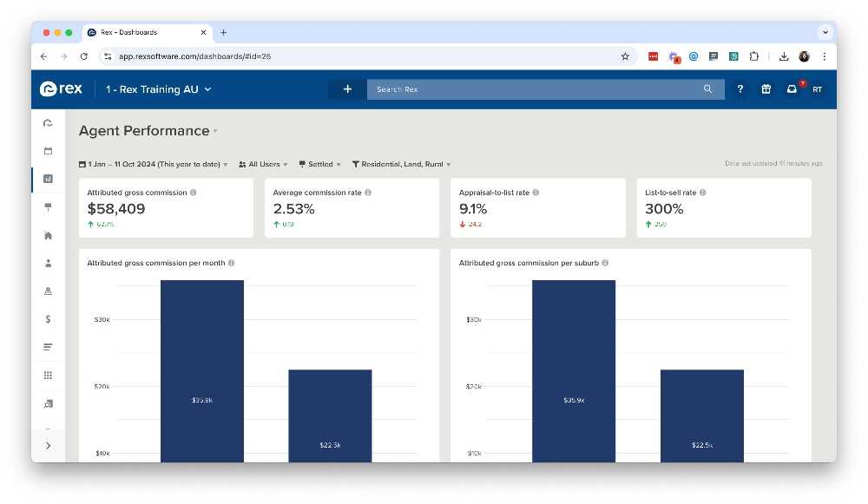Open the grid apps icon in sidebar
The height and width of the screenshot is (504, 868).
(x=48, y=376)
